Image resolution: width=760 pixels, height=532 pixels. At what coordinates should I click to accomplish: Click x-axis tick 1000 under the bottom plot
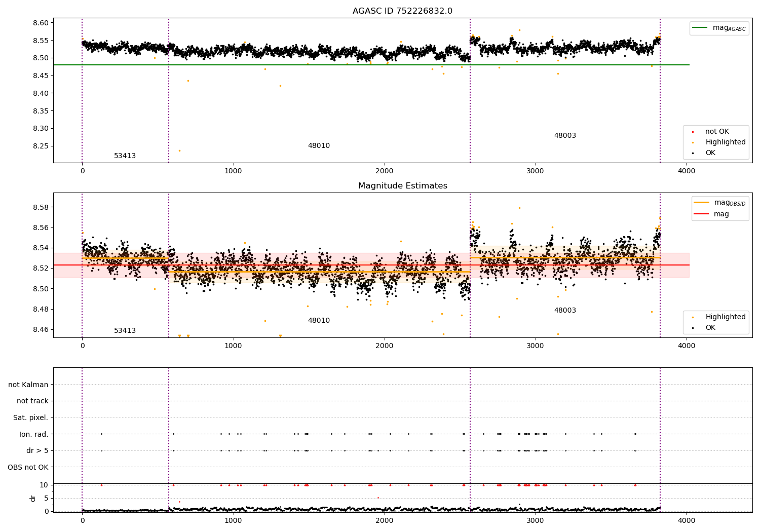pyautogui.click(x=234, y=520)
